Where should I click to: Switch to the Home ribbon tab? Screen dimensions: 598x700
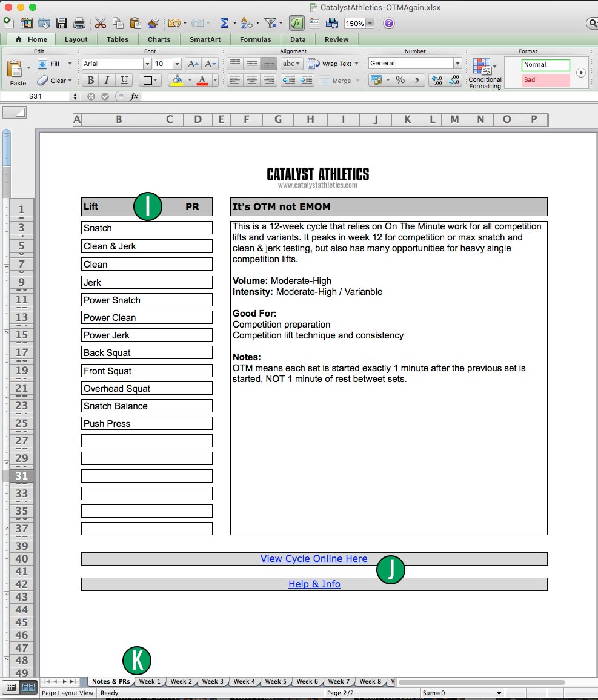click(32, 39)
